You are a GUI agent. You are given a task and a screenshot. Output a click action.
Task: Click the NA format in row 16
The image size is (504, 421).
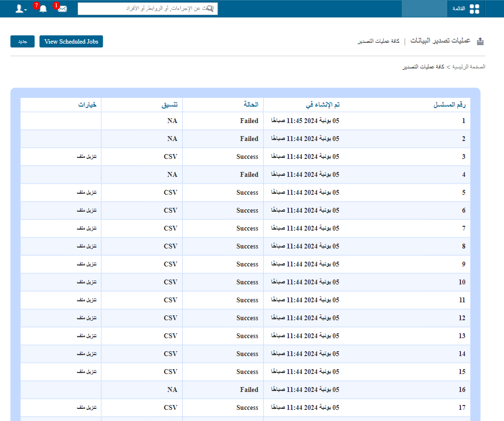point(173,390)
